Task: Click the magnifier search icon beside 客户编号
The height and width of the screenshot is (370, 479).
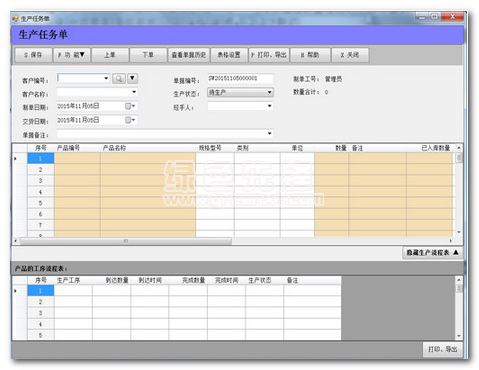Action: (119, 79)
